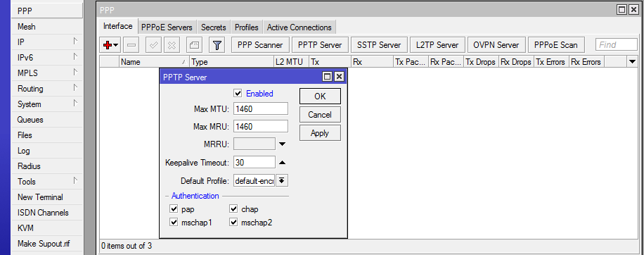The height and width of the screenshot is (255, 644).
Task: Switch to the PPPoE Servers tab
Action: click(x=167, y=27)
